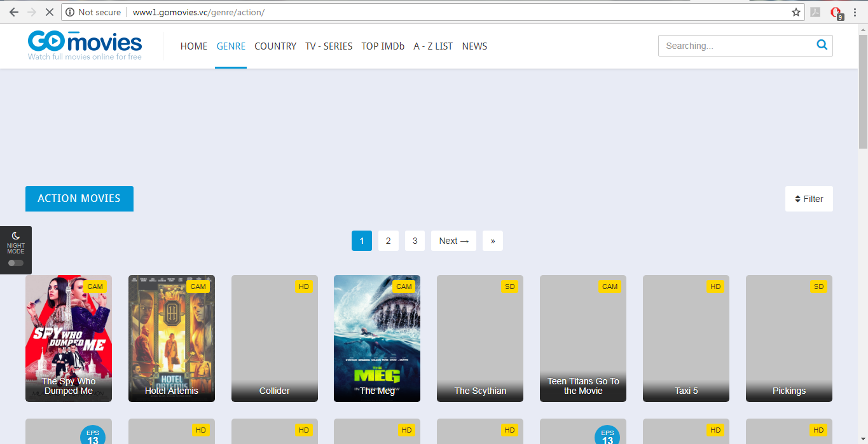Open The Spy Who Dumped Me poster

coord(69,339)
